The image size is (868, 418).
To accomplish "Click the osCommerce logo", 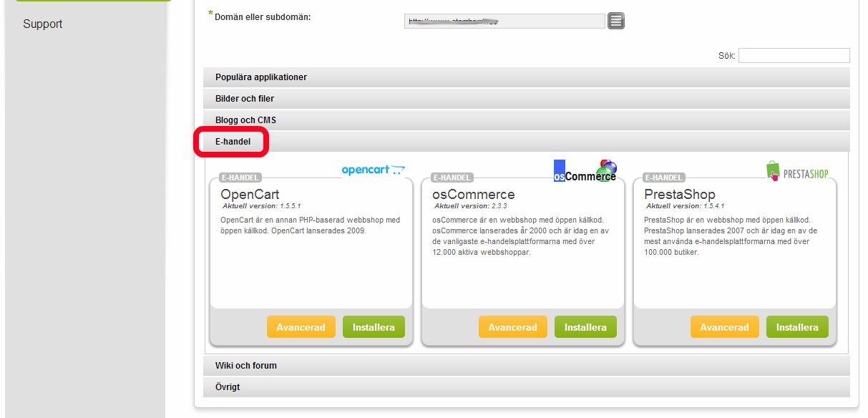I will click(585, 172).
